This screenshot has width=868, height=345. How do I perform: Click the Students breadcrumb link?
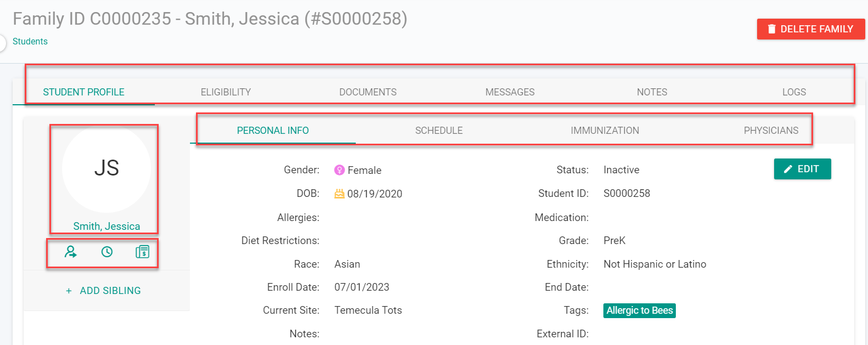(x=30, y=42)
